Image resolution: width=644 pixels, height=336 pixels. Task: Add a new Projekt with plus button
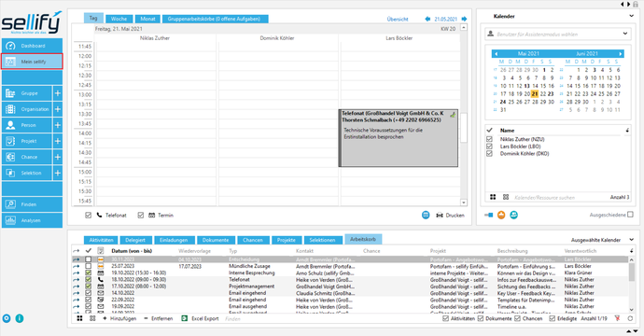[58, 141]
